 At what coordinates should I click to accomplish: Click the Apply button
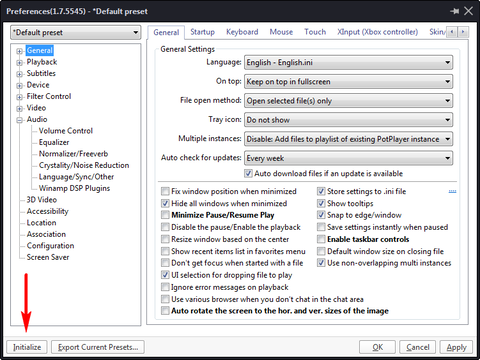point(456,347)
